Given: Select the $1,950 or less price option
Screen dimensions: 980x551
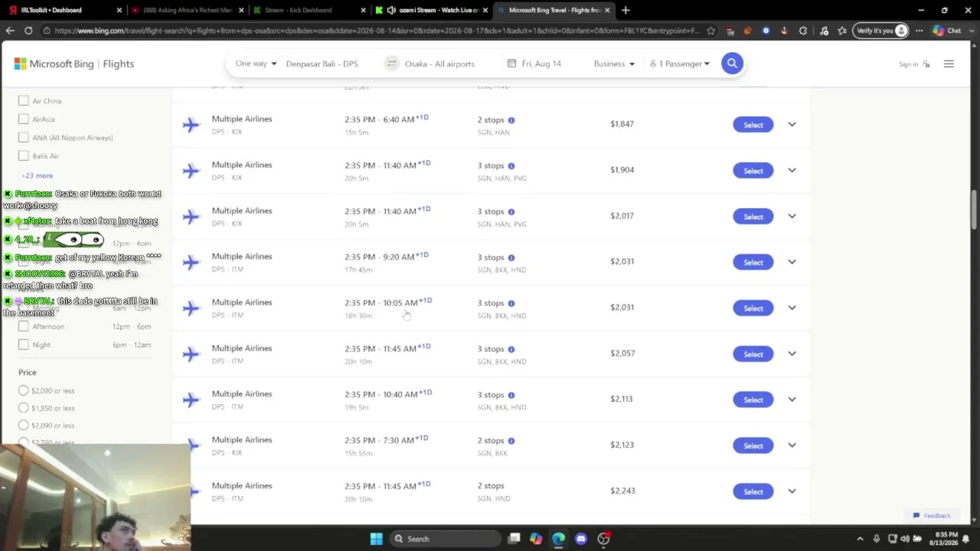Looking at the screenshot, I should (24, 408).
